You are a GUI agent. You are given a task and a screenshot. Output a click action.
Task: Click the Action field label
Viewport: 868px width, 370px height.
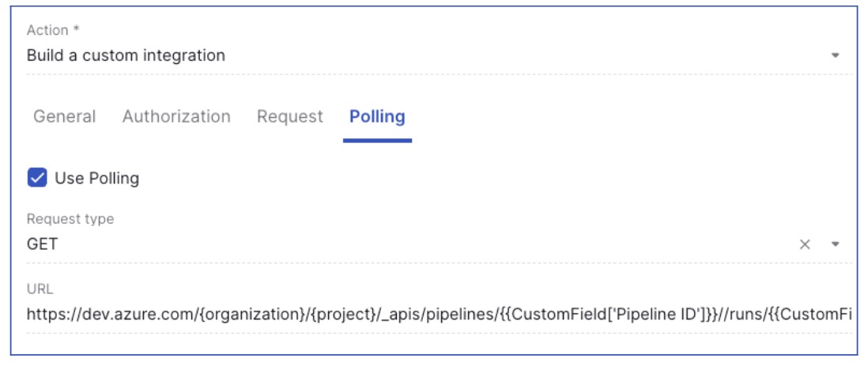53,30
